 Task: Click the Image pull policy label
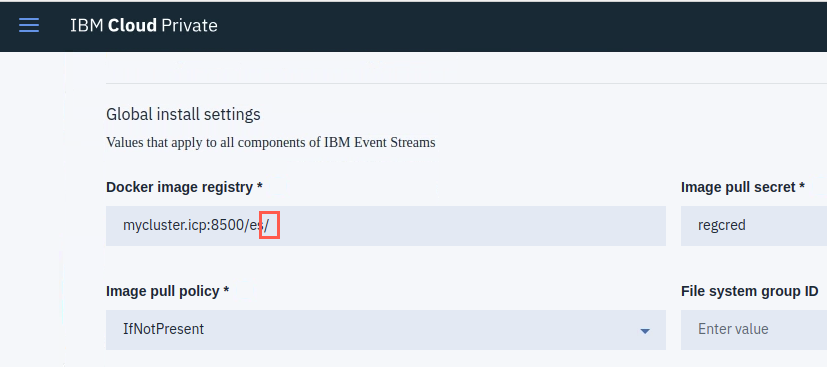[x=167, y=291]
